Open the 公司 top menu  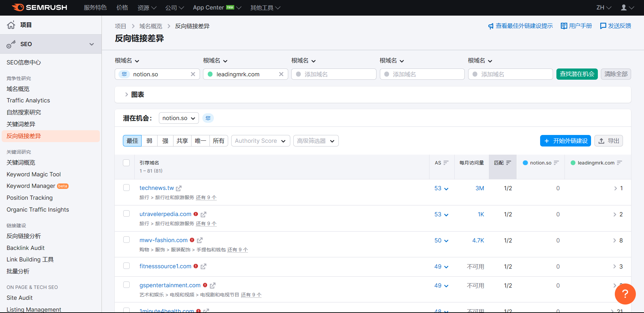174,7
